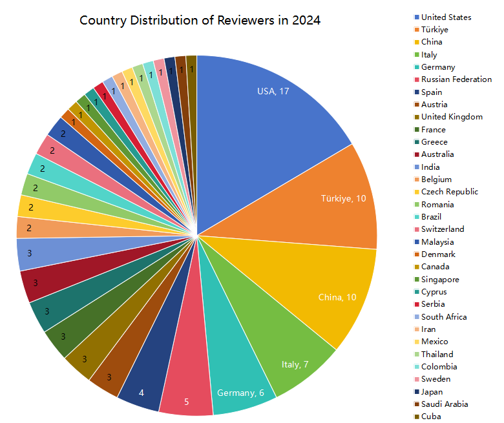
Task: Click the 'Türkiye' legend text
Action: (435, 30)
